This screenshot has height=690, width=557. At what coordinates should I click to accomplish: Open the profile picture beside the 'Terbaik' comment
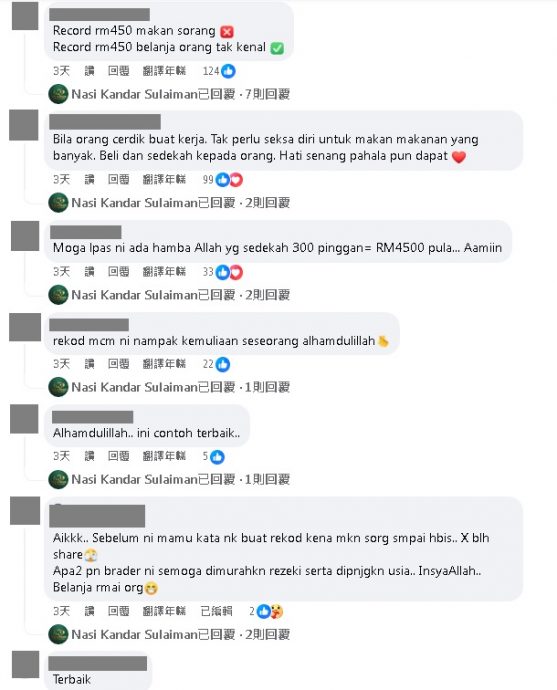[25, 664]
